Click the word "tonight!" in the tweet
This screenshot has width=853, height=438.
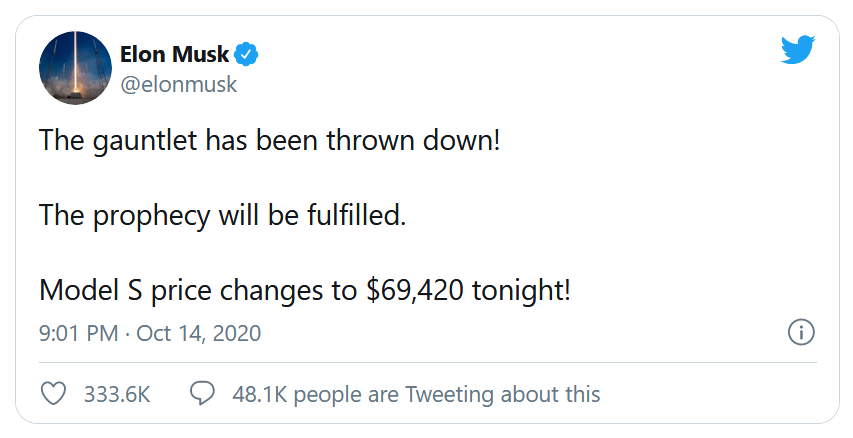coord(523,291)
